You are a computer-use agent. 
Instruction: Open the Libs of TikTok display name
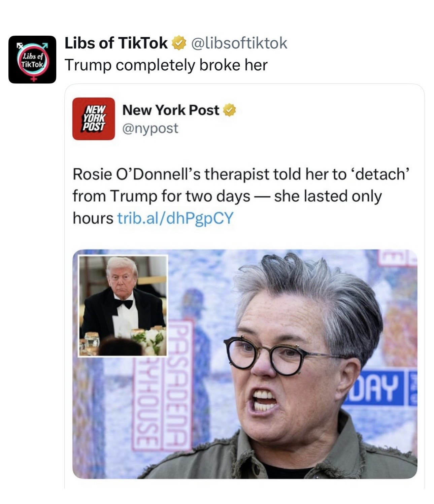click(116, 43)
